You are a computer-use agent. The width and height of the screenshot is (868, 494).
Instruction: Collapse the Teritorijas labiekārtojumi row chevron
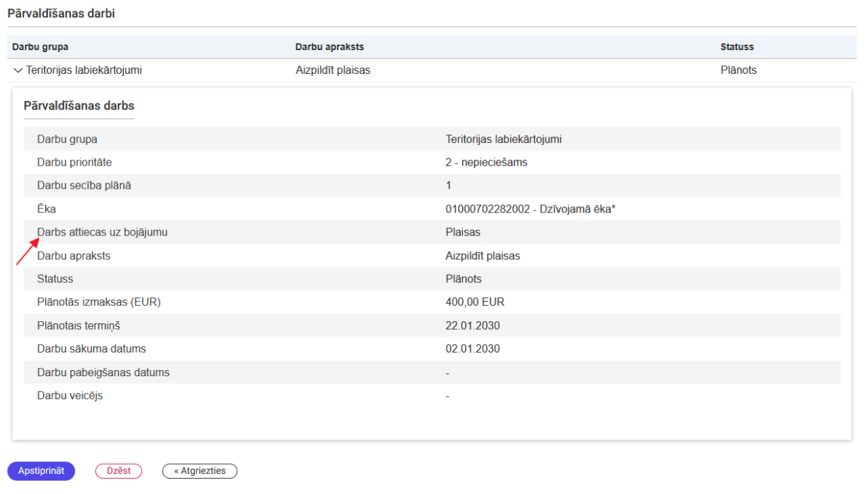pyautogui.click(x=17, y=70)
